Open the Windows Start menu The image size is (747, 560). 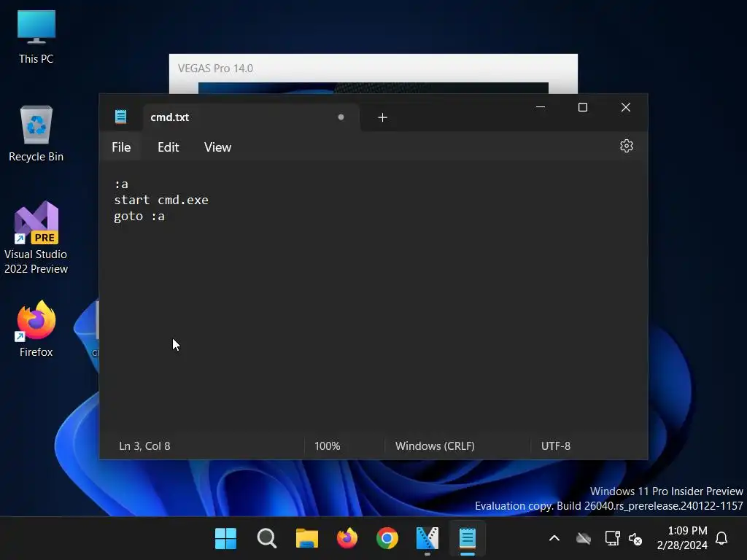click(226, 539)
